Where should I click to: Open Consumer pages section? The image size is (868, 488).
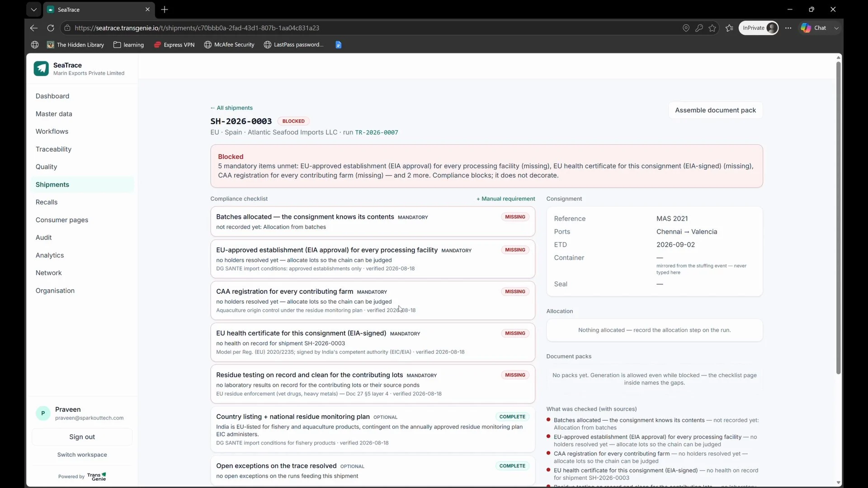click(62, 220)
